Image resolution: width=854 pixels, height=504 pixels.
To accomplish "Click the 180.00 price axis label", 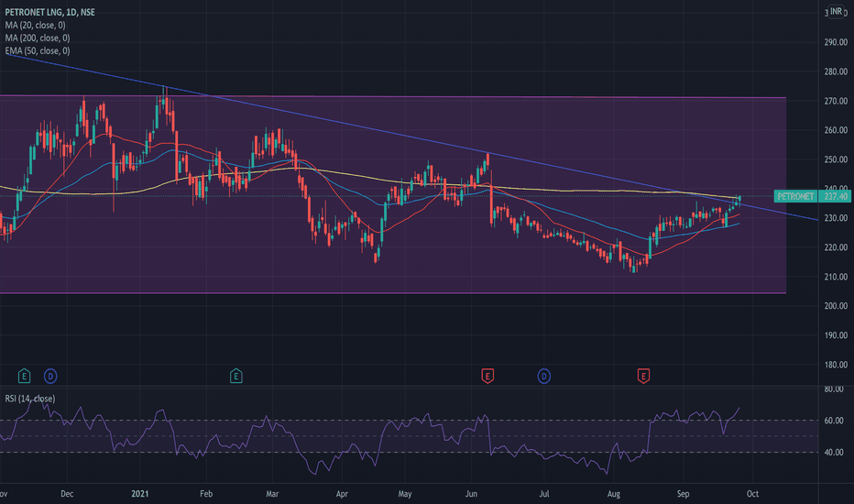I will click(x=836, y=365).
